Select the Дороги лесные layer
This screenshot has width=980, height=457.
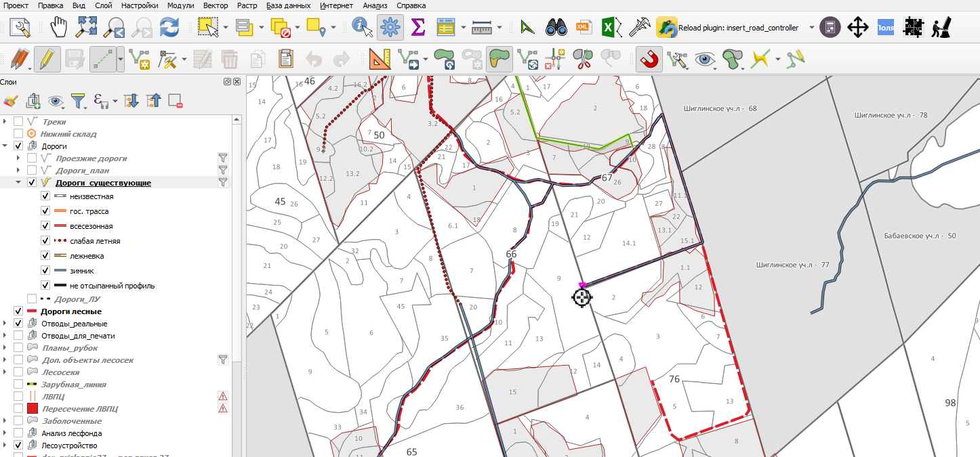coord(71,311)
